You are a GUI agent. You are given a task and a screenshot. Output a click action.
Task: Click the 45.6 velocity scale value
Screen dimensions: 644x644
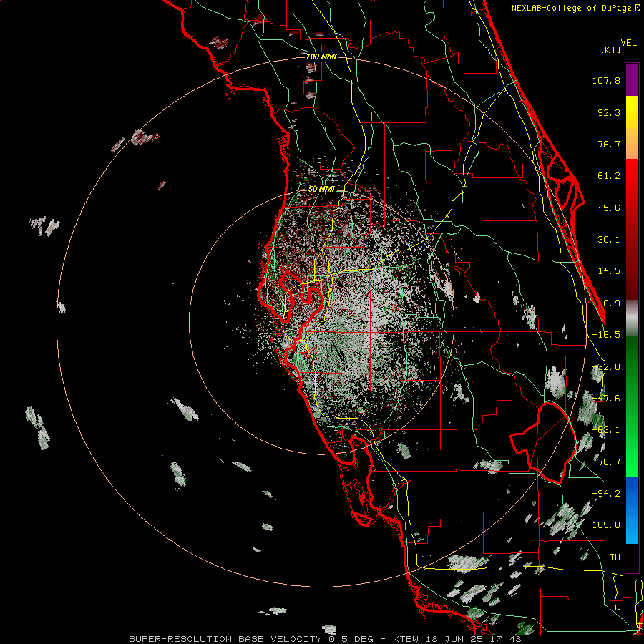(609, 208)
